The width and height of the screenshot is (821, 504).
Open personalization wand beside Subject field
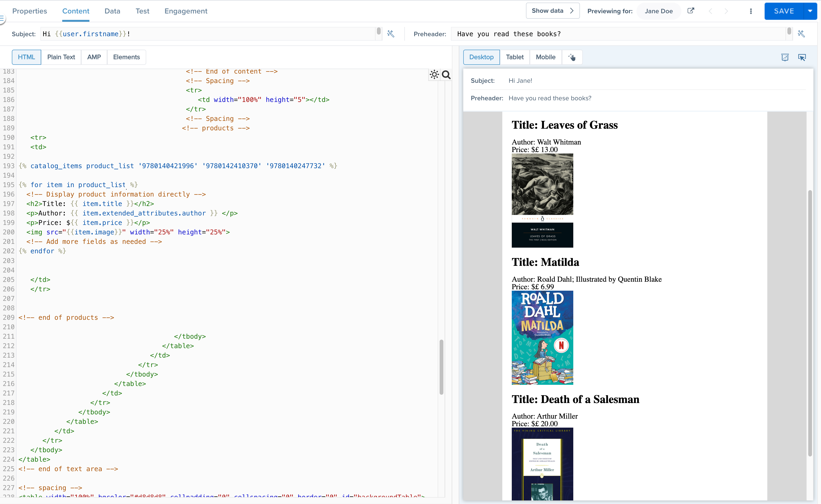[391, 34]
